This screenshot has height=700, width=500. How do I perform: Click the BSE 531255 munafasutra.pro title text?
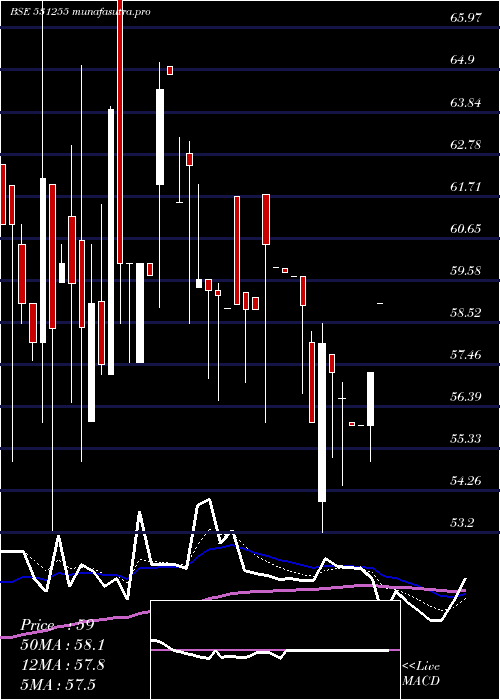coord(80,12)
